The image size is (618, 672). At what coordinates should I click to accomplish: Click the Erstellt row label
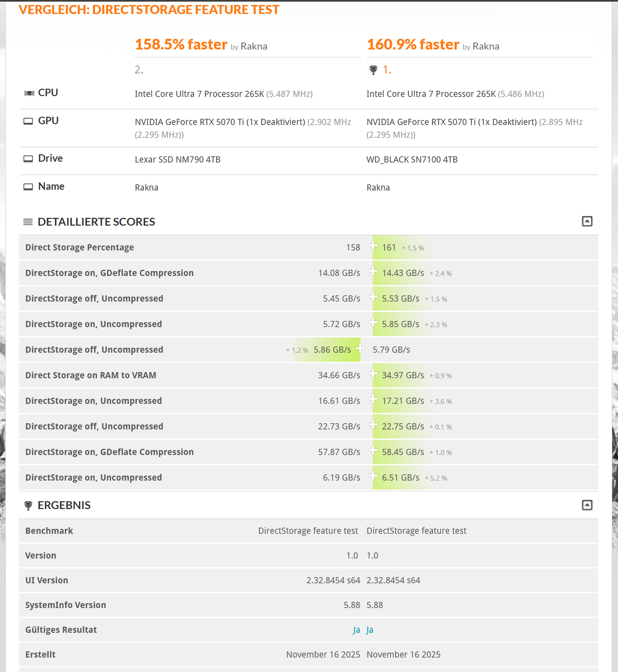point(40,655)
